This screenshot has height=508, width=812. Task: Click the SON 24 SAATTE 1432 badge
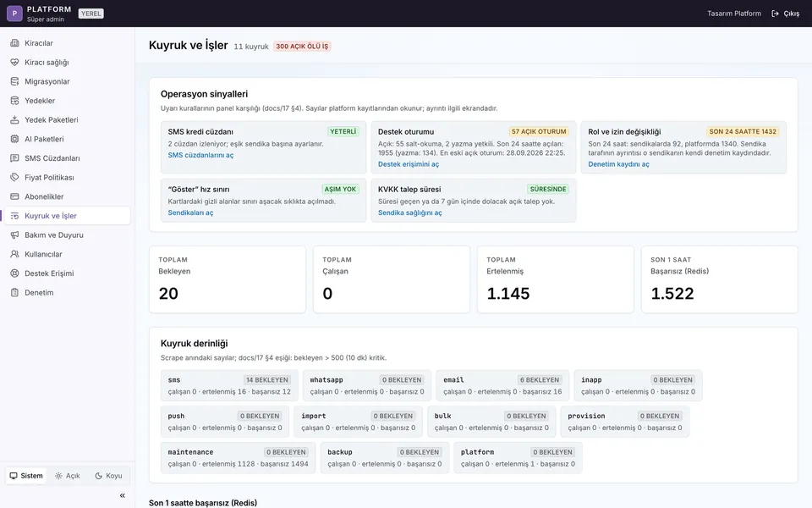tap(743, 132)
